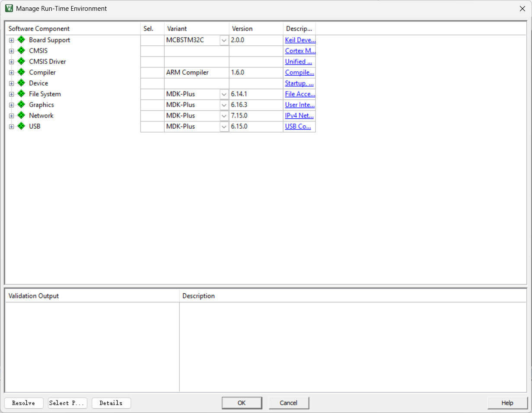Open the File System variant dropdown
Screen dimensions: 532x413
click(x=224, y=94)
